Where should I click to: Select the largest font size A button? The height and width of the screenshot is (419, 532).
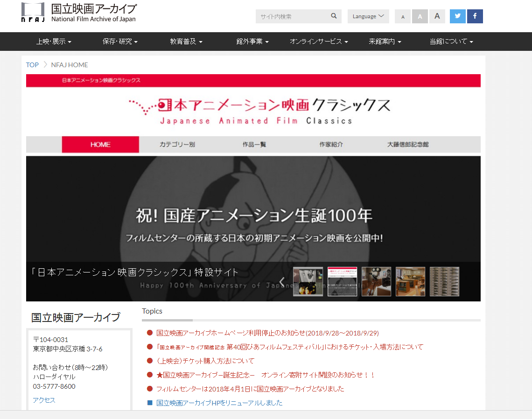(x=437, y=16)
